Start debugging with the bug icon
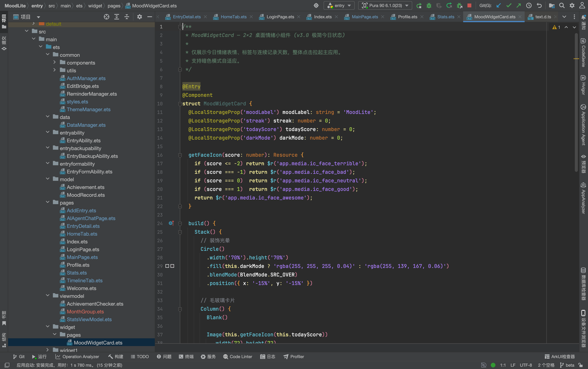The image size is (588, 369). point(429,6)
